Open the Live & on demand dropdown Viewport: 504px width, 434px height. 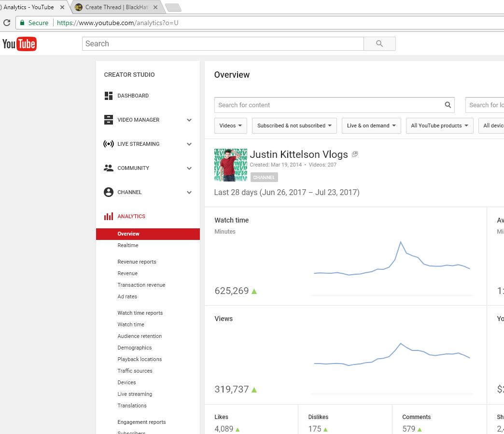click(371, 126)
